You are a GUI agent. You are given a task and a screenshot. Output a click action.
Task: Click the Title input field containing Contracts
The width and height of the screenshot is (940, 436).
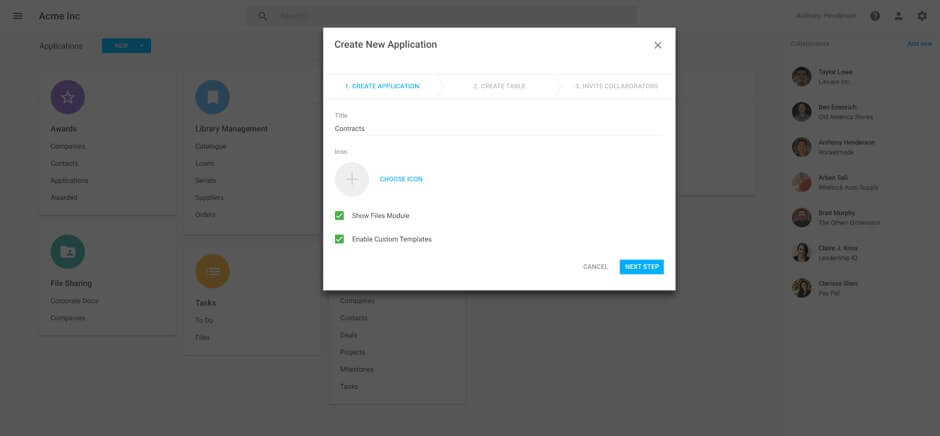[498, 129]
